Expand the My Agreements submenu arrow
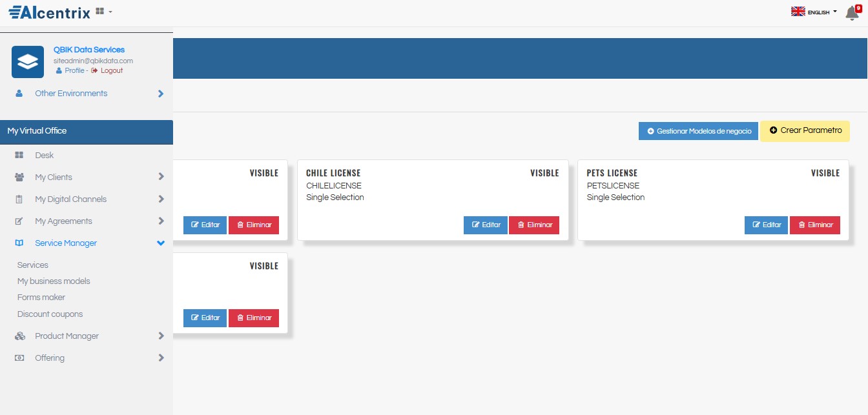Screen dimensions: 868x415 tap(160, 221)
